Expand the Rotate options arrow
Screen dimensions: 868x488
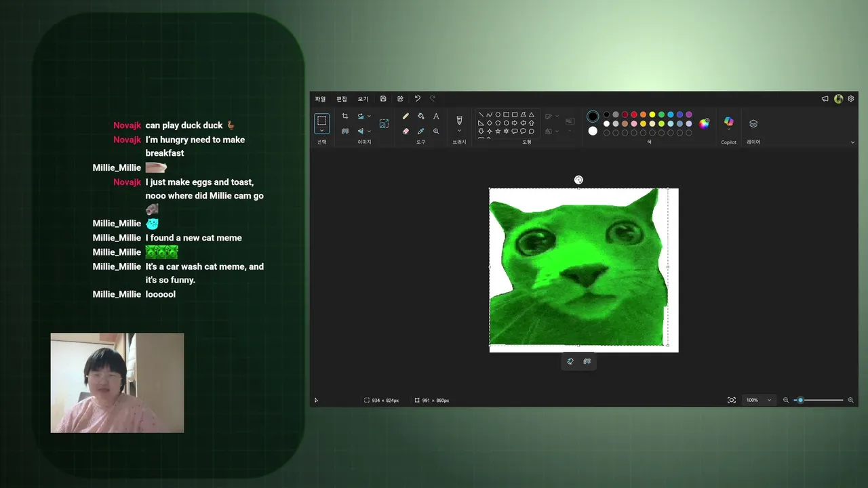pyautogui.click(x=369, y=117)
